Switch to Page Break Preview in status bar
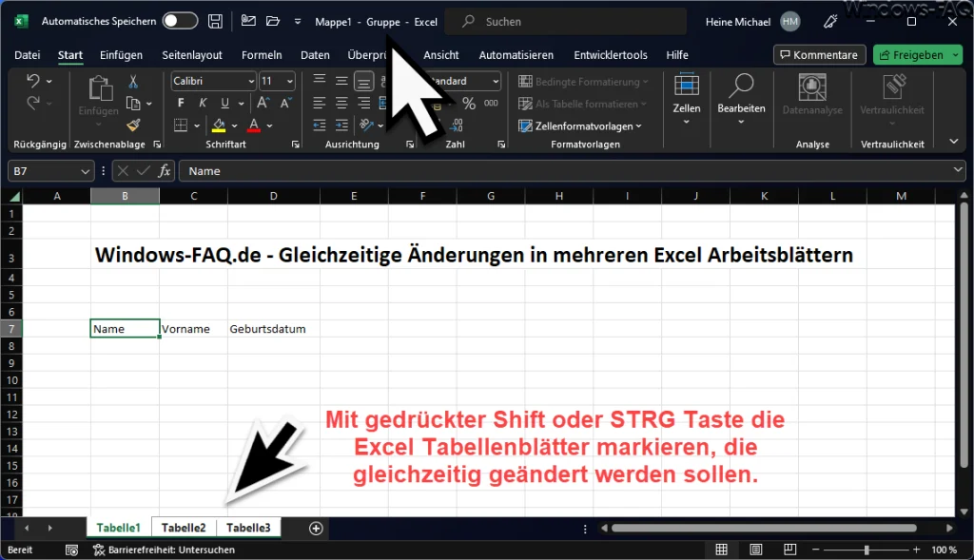The width and height of the screenshot is (974, 560). [x=789, y=550]
